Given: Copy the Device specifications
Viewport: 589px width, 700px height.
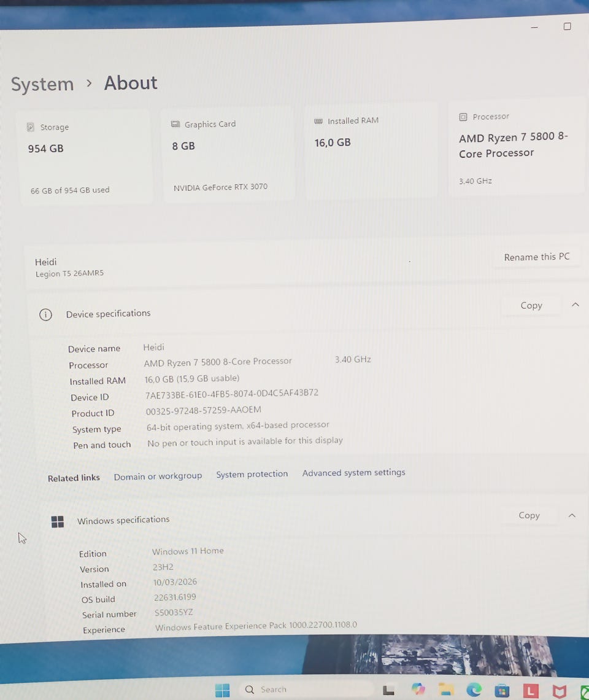Looking at the screenshot, I should [531, 305].
